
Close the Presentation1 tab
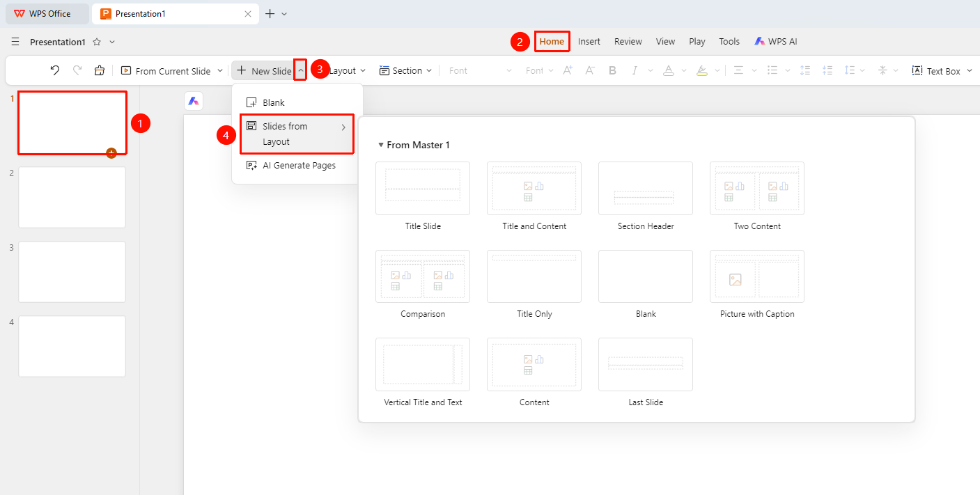point(248,14)
